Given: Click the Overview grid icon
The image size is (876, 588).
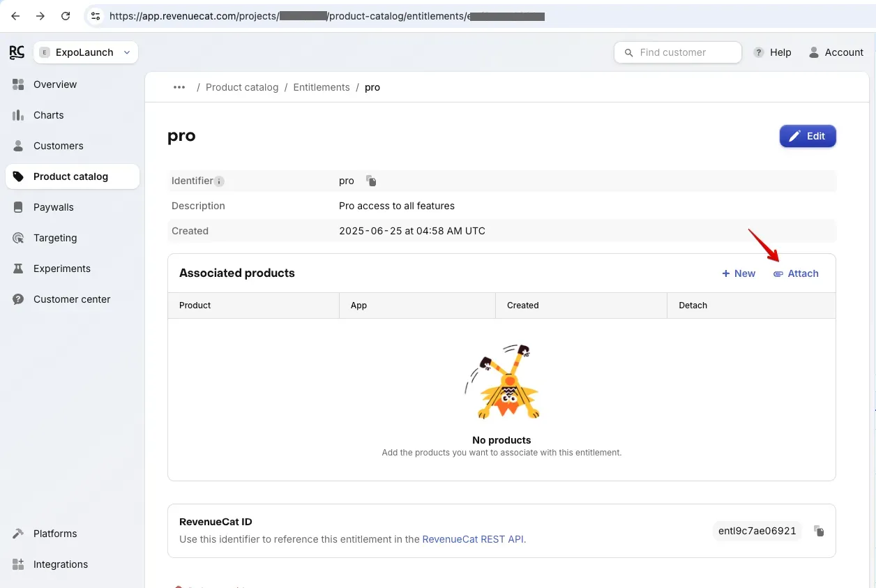Looking at the screenshot, I should pyautogui.click(x=19, y=84).
